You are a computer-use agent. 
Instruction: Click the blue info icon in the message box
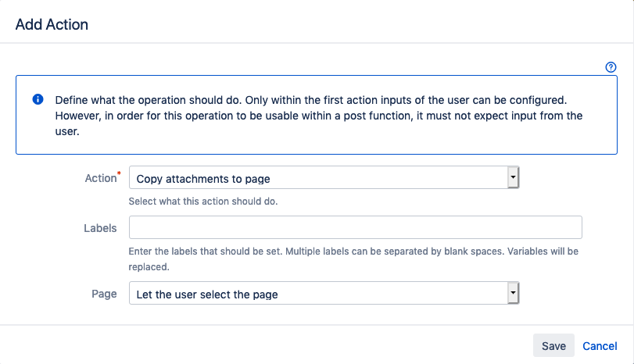(38, 100)
